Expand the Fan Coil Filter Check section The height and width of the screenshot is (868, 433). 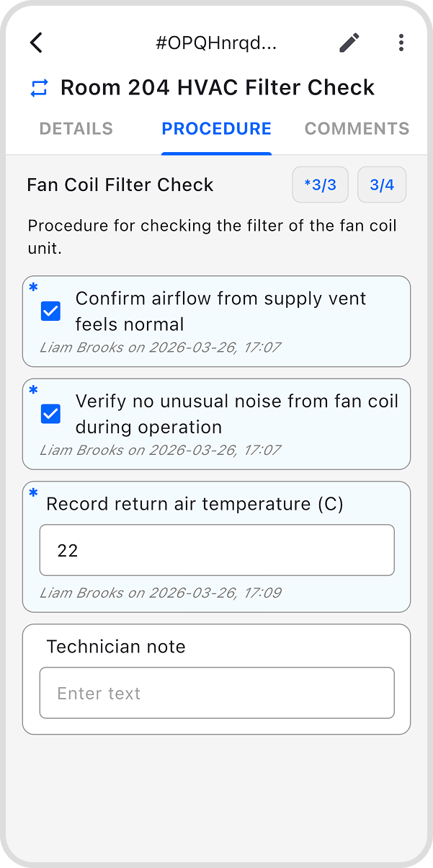[120, 185]
